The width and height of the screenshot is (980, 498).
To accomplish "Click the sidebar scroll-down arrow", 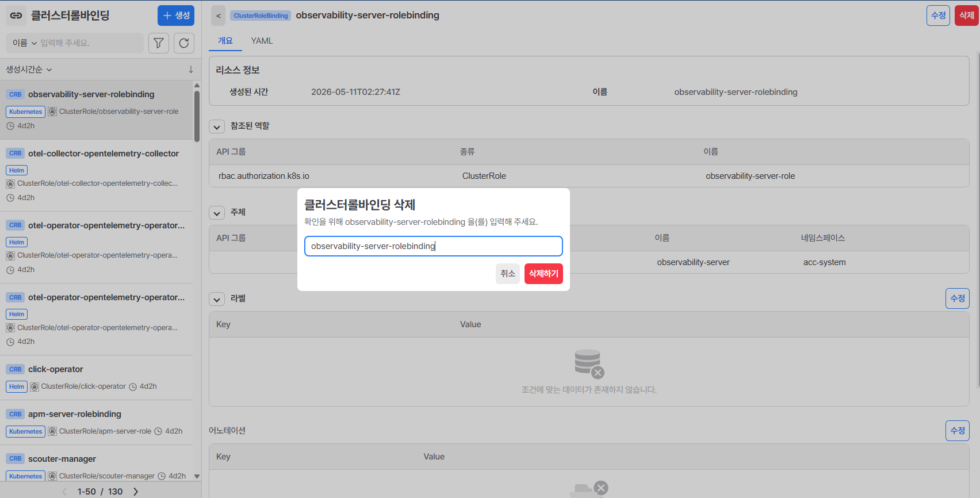I will 197,476.
